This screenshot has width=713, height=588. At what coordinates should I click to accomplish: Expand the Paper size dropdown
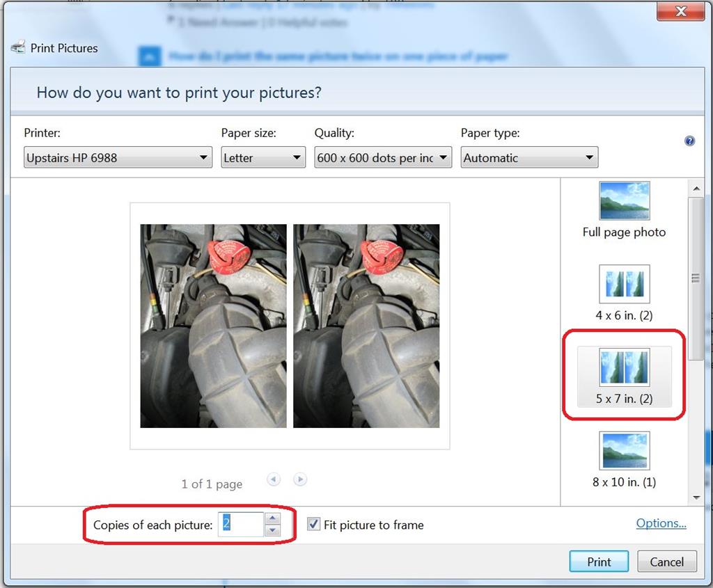click(298, 157)
